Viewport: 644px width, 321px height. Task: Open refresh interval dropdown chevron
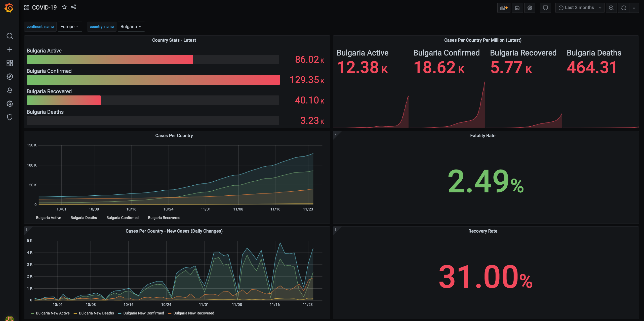click(x=634, y=8)
